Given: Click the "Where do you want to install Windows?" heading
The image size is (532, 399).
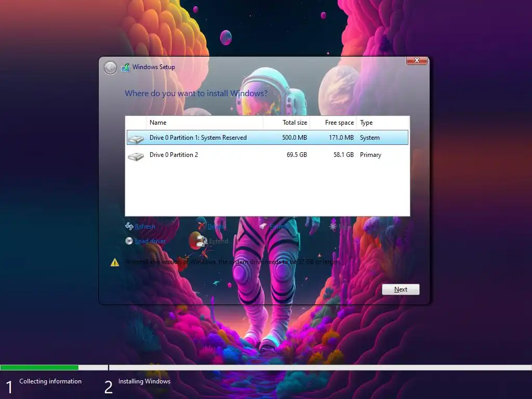Looking at the screenshot, I should [196, 94].
